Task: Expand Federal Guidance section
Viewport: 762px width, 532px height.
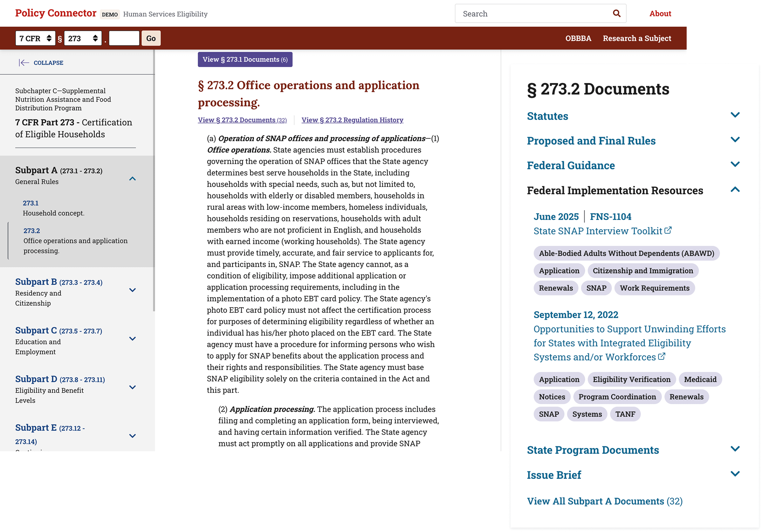Action: tap(633, 165)
